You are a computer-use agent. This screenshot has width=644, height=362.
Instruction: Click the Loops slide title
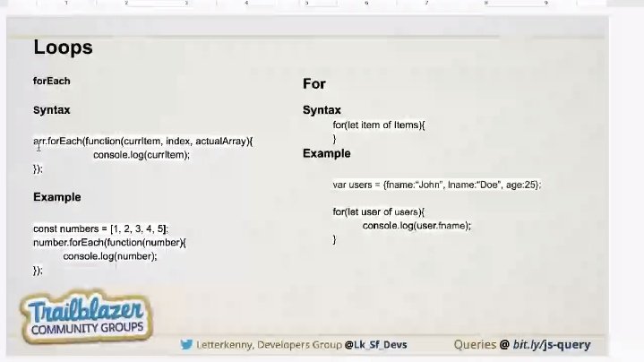click(63, 47)
